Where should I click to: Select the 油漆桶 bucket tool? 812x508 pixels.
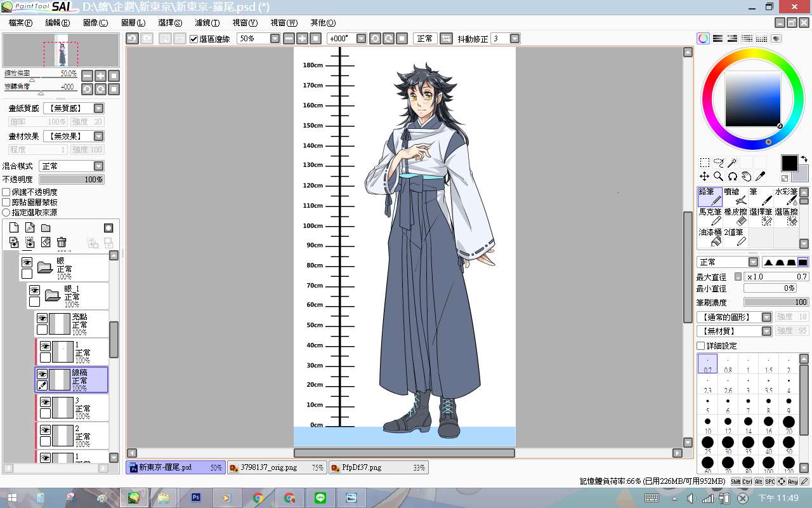coord(710,237)
